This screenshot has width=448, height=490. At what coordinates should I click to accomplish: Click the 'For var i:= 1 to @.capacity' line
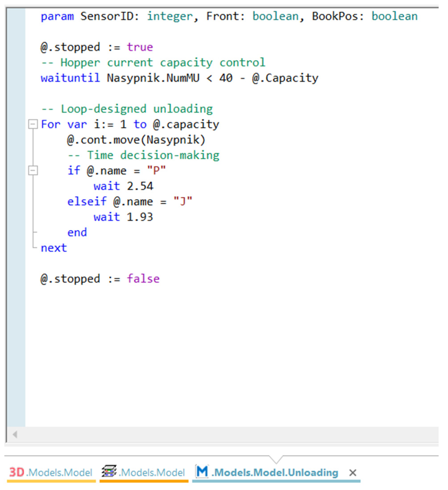point(130,124)
